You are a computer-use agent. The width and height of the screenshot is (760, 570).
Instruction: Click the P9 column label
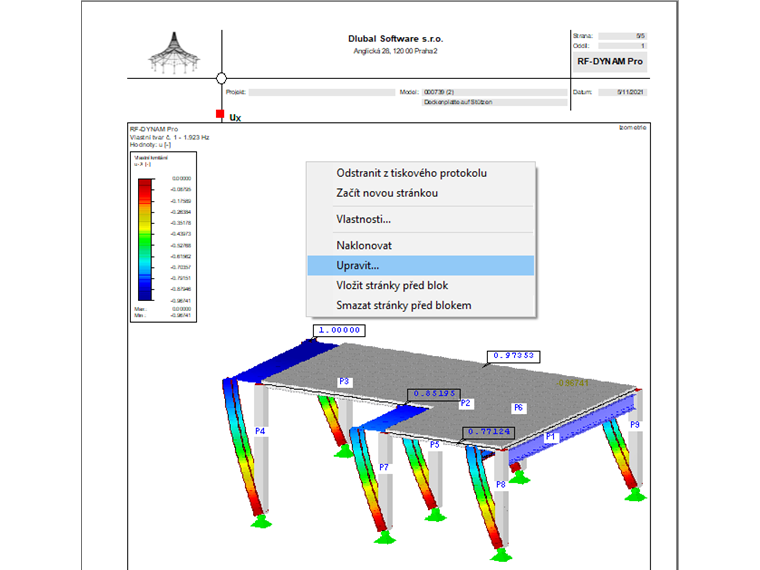coord(635,425)
